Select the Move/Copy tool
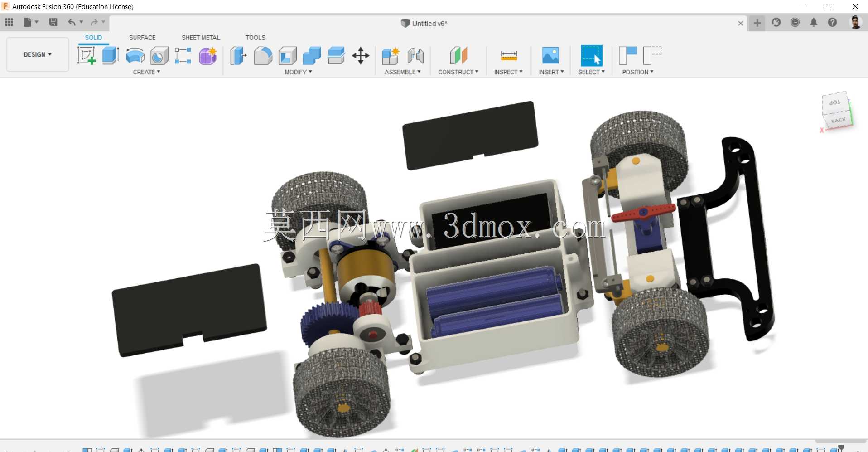Viewport: 868px width, 452px height. coord(361,56)
